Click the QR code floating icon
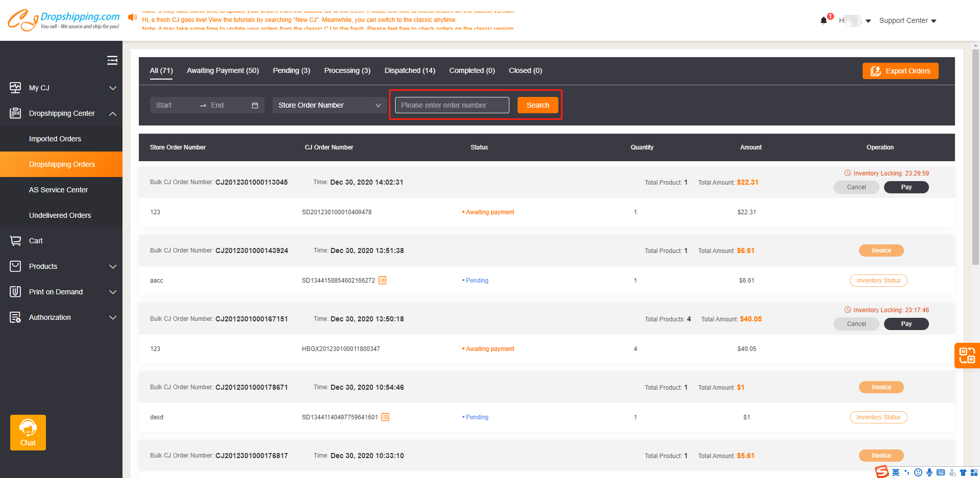This screenshot has width=980, height=478. pos(967,355)
